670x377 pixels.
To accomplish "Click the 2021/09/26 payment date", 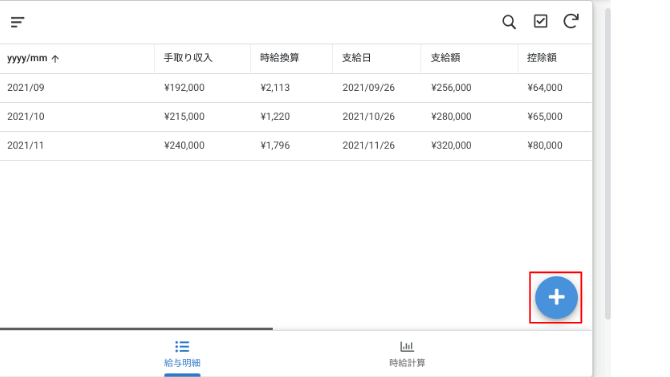I will click(x=368, y=88).
